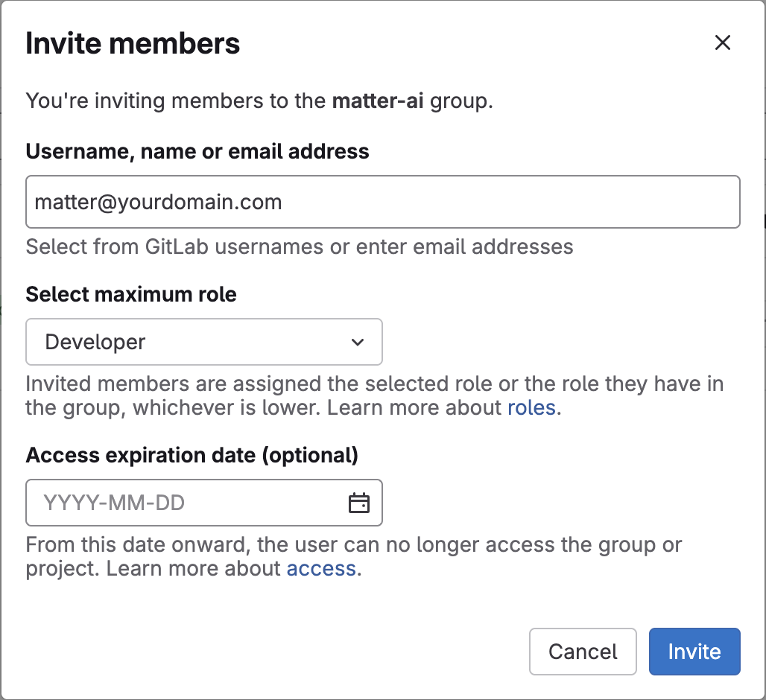Click the calendar icon in date field
Viewport: 766px width, 700px height.
coord(359,503)
